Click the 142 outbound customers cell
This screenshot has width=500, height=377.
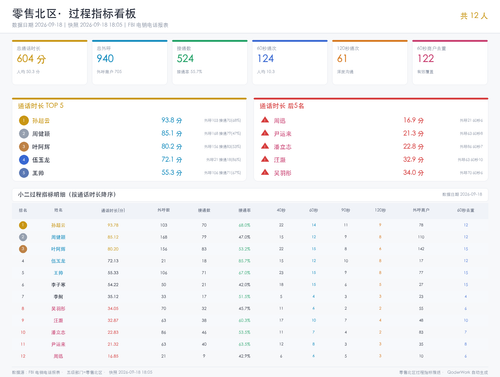coord(421,249)
